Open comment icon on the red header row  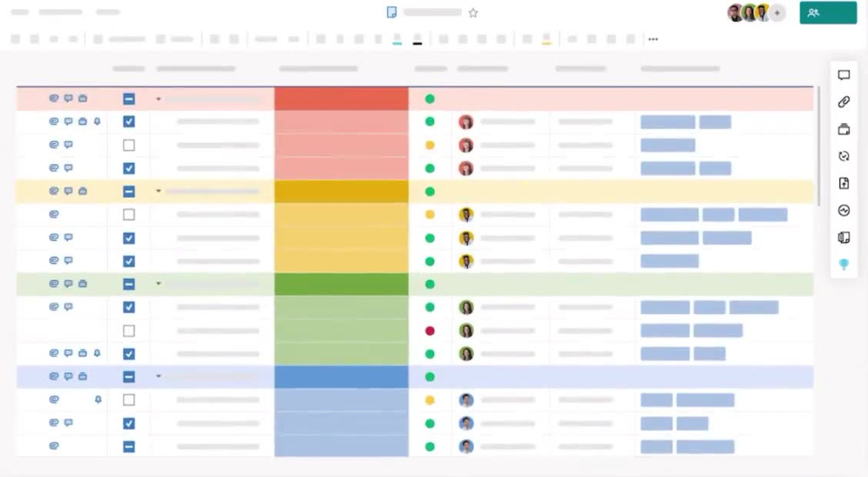pyautogui.click(x=68, y=99)
